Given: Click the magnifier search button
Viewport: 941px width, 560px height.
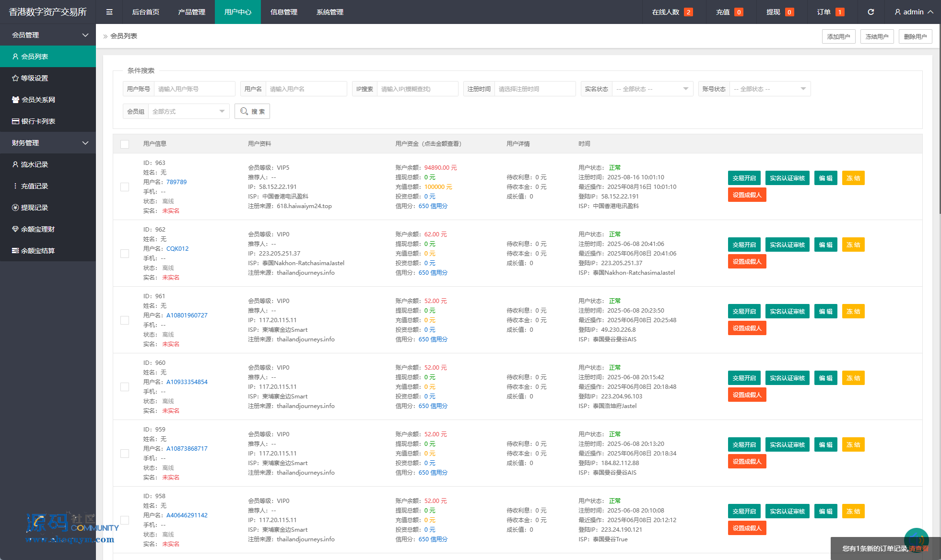Looking at the screenshot, I should pos(252,111).
